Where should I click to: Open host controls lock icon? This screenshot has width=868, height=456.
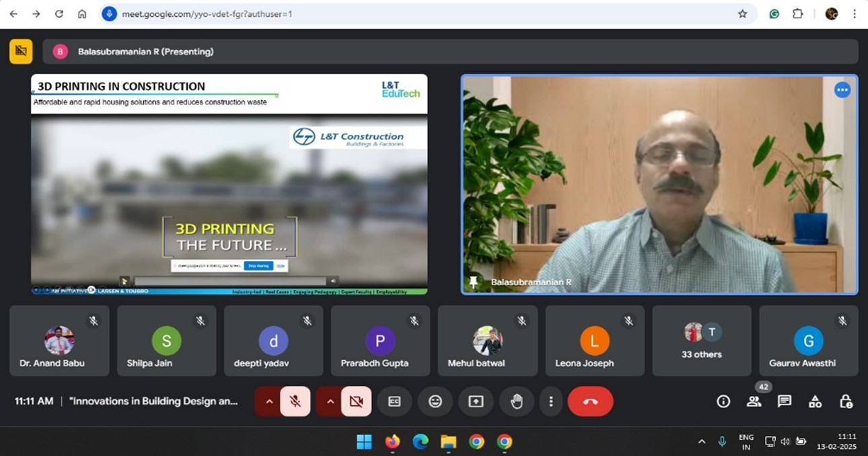point(846,402)
